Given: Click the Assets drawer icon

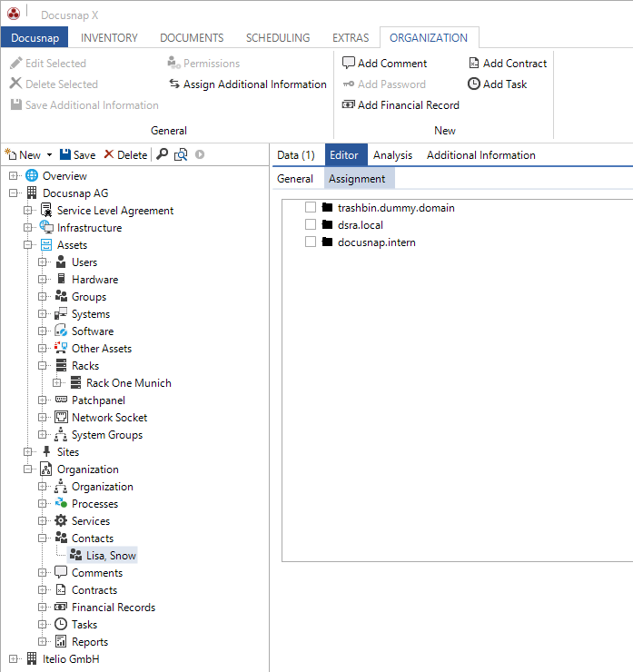Looking at the screenshot, I should [x=45, y=244].
